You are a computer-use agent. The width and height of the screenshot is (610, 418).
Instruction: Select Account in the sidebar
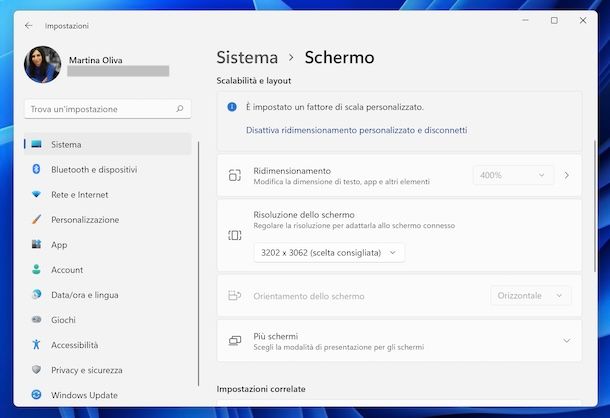(x=67, y=270)
